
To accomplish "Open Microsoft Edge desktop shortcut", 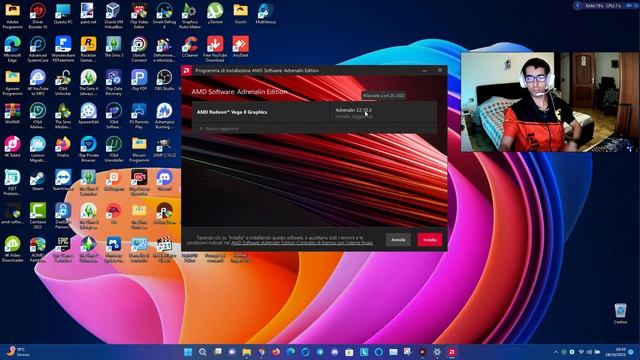I will coord(12,49).
